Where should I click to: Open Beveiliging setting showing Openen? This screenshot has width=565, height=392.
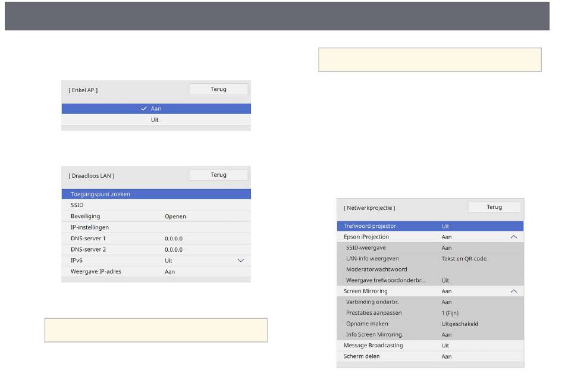coord(156,216)
